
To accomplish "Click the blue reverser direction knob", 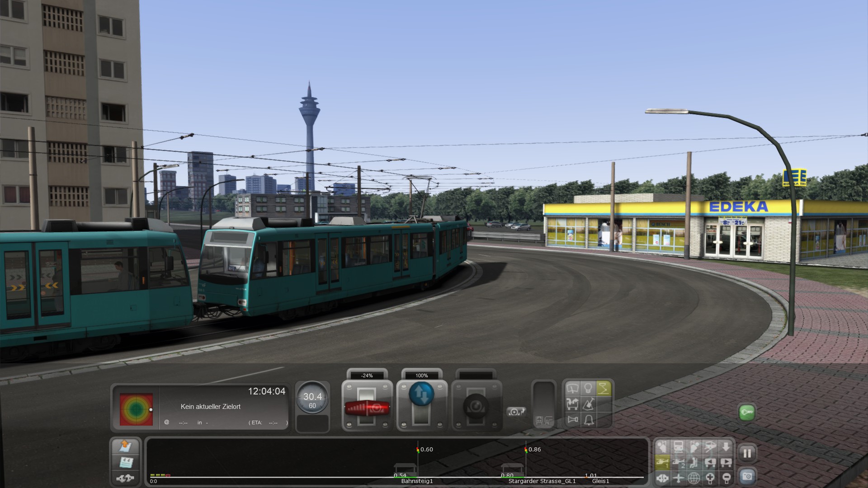I will pos(421,394).
